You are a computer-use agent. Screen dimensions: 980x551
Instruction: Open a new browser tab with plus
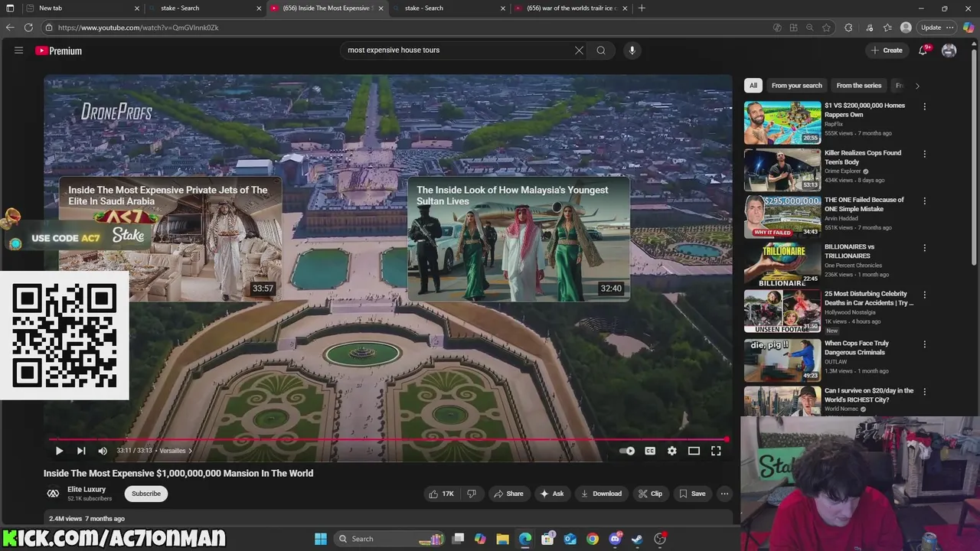click(x=642, y=8)
